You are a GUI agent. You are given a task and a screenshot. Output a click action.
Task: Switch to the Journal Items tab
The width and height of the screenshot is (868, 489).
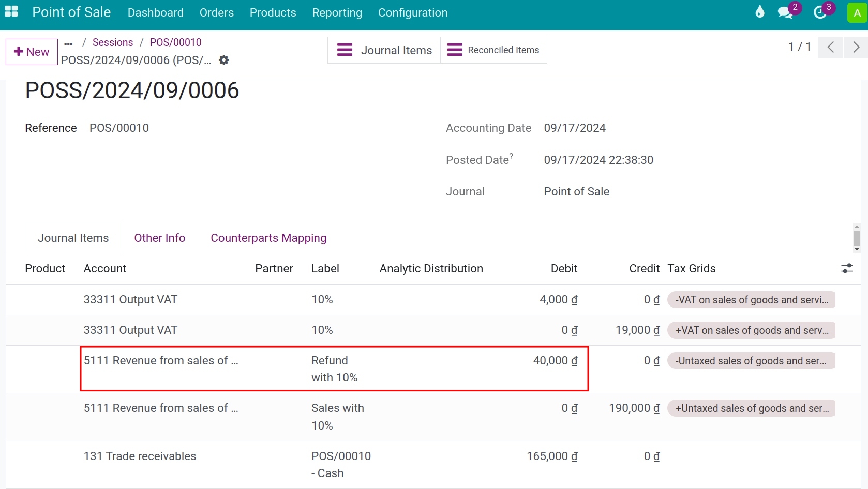[x=73, y=238]
